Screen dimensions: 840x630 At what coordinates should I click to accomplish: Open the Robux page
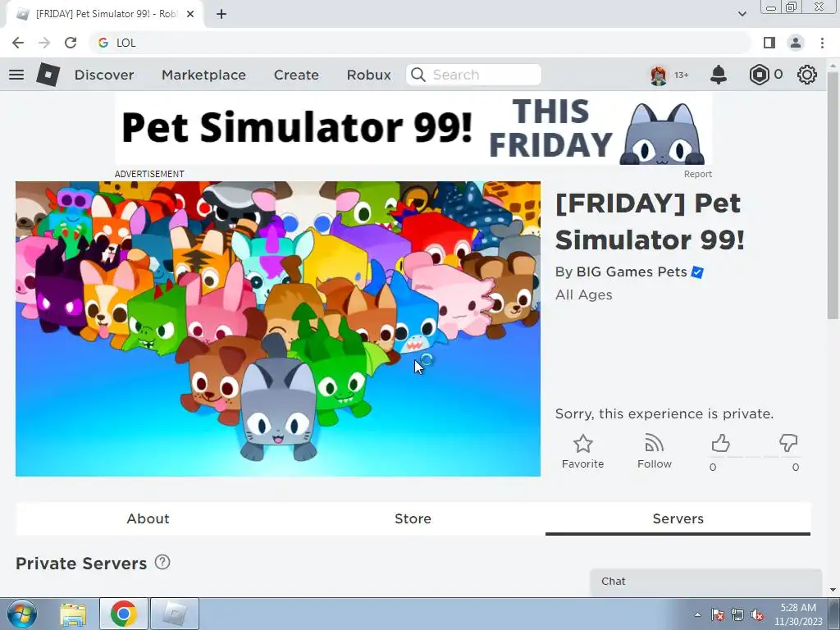tap(368, 75)
